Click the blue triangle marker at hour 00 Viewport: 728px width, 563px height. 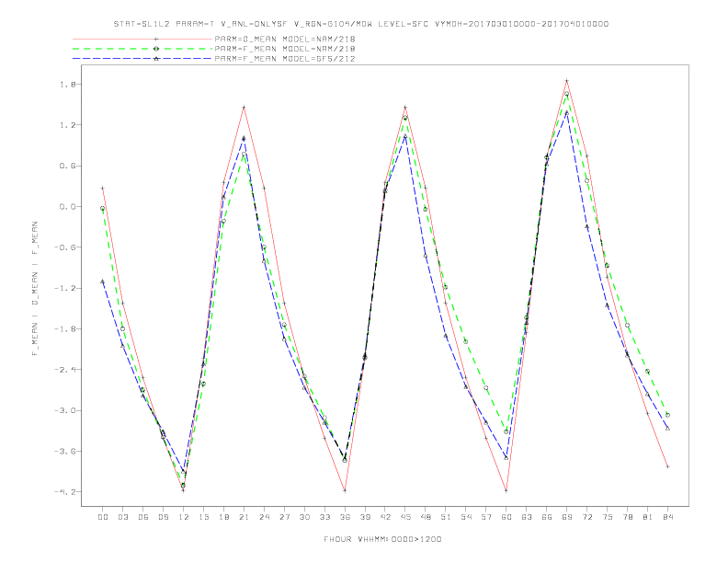pos(103,281)
